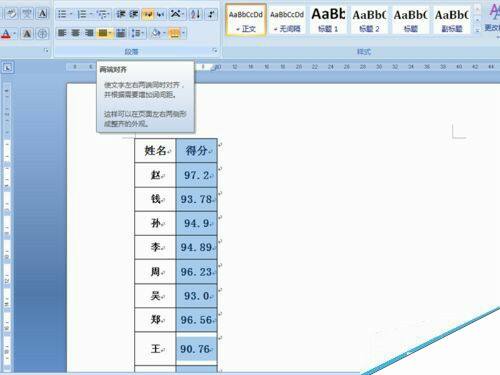Open the Font Color dropdown arrow
Image resolution: width=500 pixels, height=375 pixels.
pyautogui.click(x=15, y=33)
